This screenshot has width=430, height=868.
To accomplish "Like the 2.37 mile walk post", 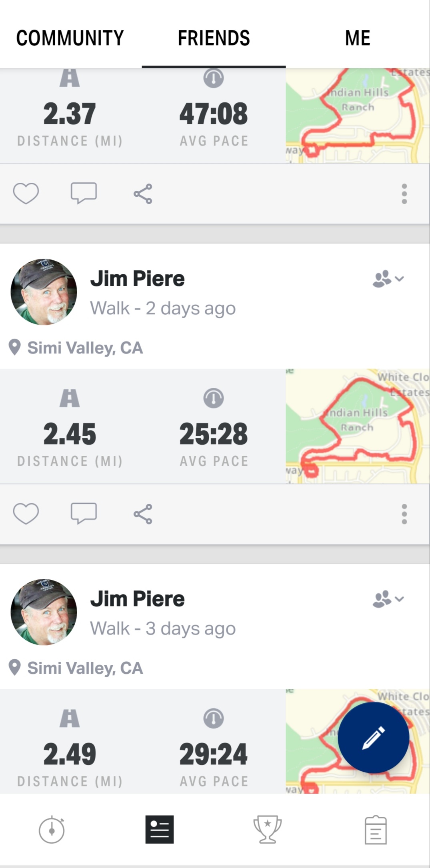I will [x=26, y=194].
